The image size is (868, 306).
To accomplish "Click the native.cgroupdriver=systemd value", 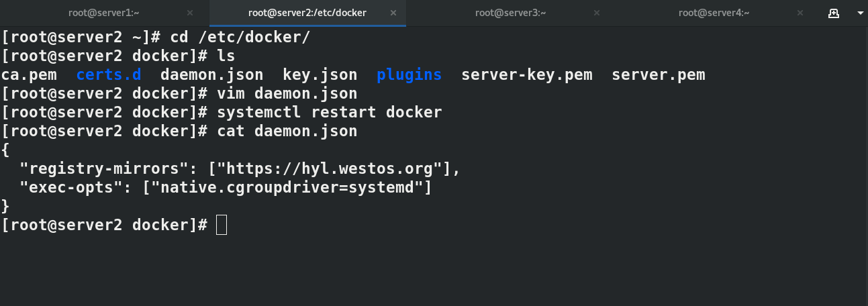I will pos(287,188).
